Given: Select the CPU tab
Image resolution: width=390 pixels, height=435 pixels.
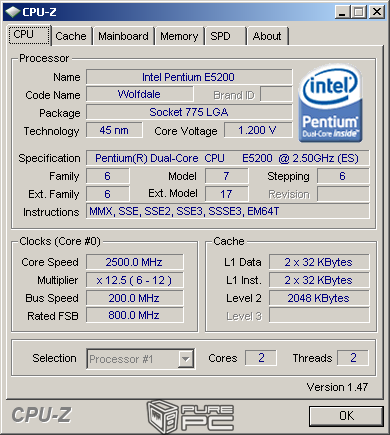Looking at the screenshot, I should click(x=30, y=35).
